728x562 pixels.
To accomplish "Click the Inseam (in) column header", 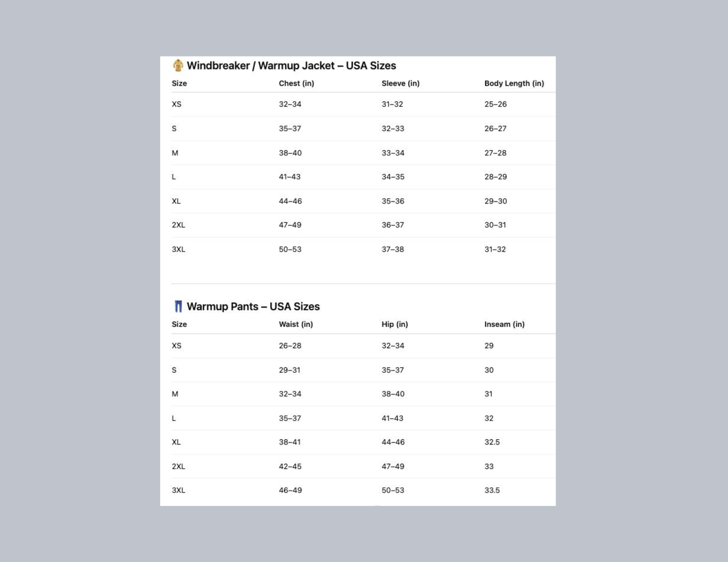I will (504, 324).
